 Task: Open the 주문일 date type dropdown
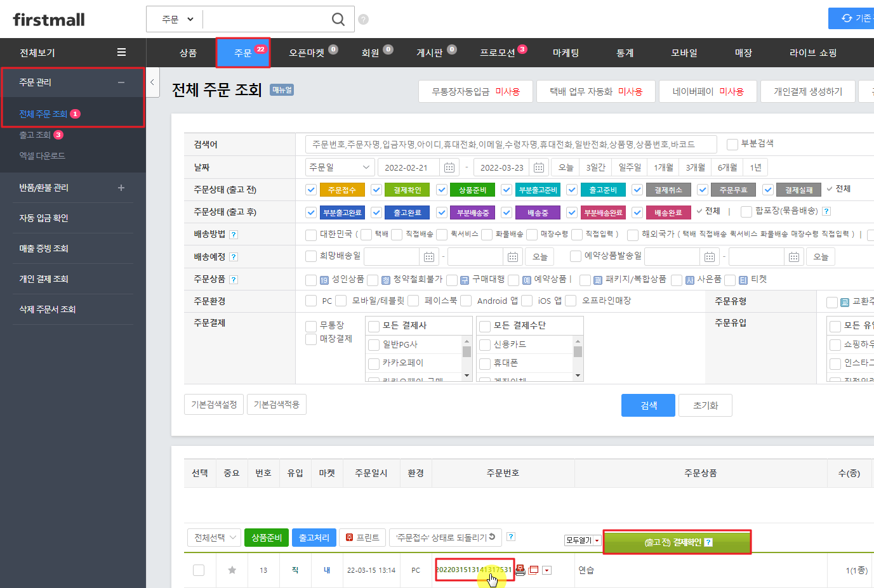pos(340,167)
